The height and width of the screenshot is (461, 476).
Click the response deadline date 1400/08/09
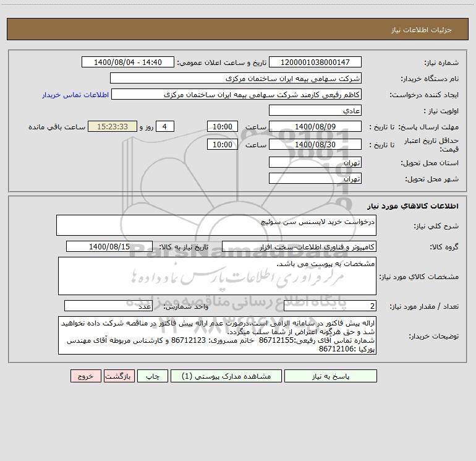click(315, 126)
